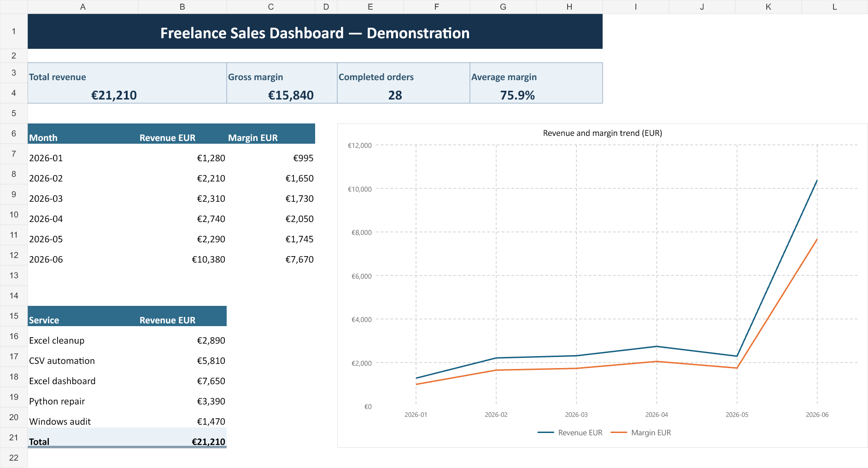Select the CSV automation service cell
The width and height of the screenshot is (868, 468).
(x=83, y=357)
